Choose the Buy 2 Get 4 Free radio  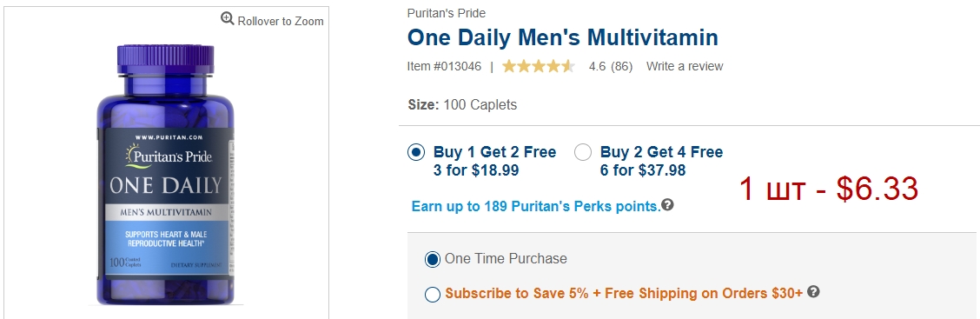pos(582,152)
